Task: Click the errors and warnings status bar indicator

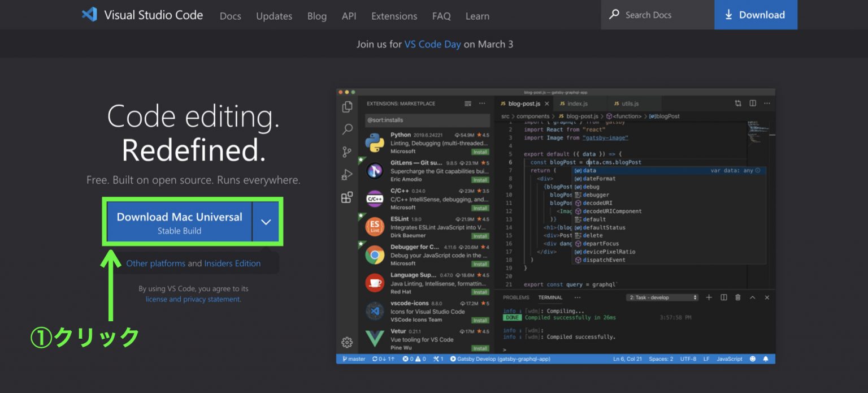Action: coord(414,359)
